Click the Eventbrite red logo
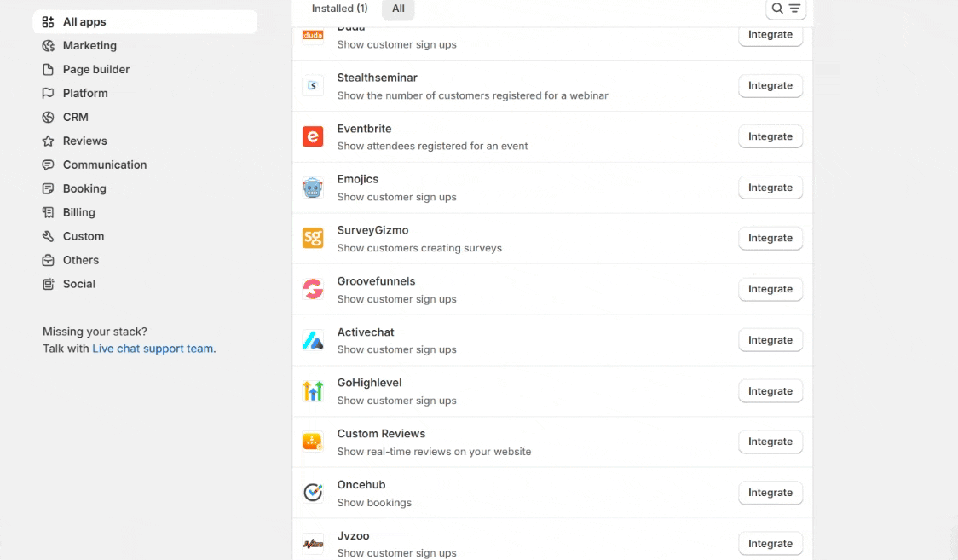 click(x=313, y=136)
